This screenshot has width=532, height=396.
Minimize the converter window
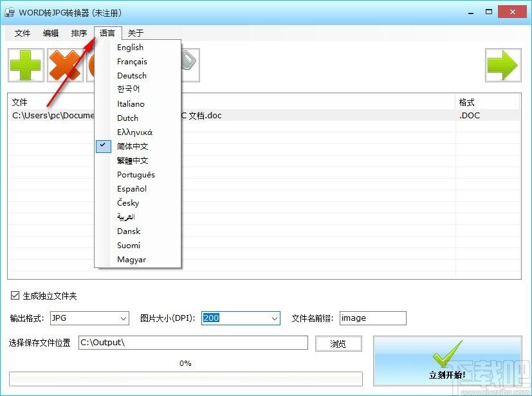pyautogui.click(x=471, y=12)
